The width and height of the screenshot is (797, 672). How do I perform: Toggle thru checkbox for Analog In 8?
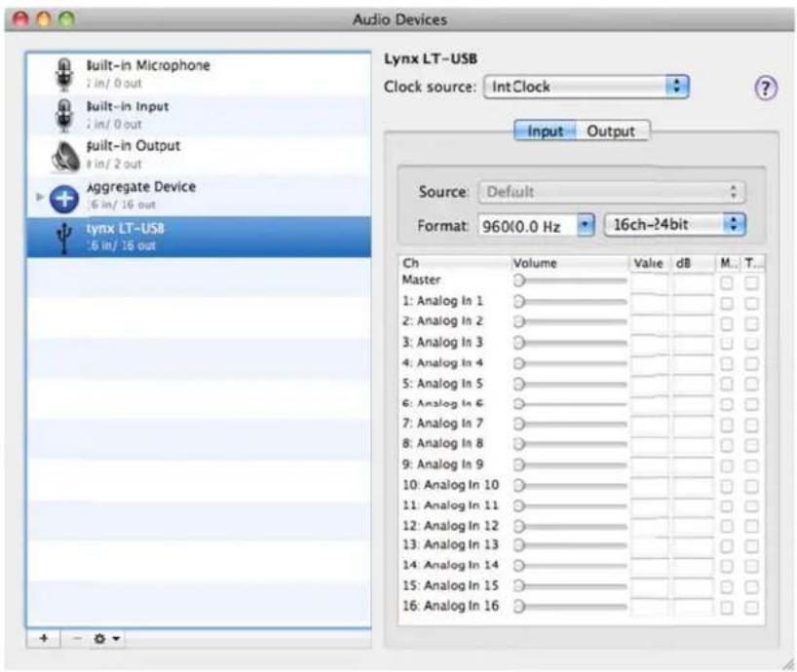pos(751,445)
